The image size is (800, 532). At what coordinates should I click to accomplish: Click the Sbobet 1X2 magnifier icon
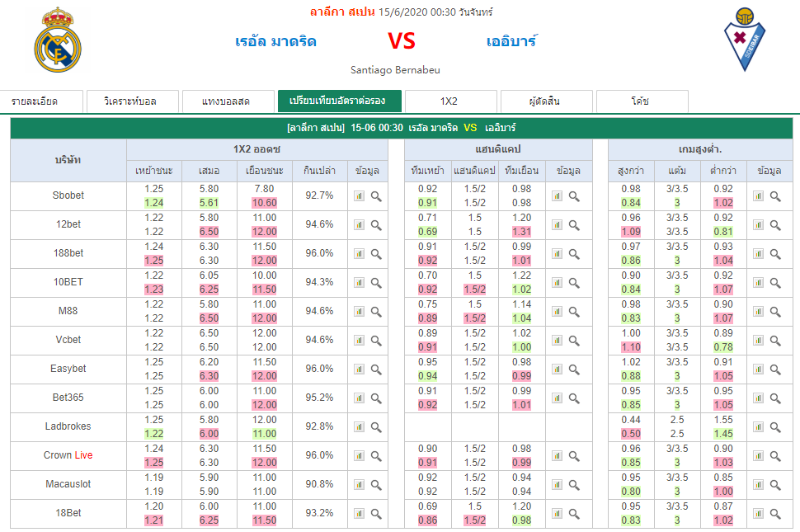(376, 195)
